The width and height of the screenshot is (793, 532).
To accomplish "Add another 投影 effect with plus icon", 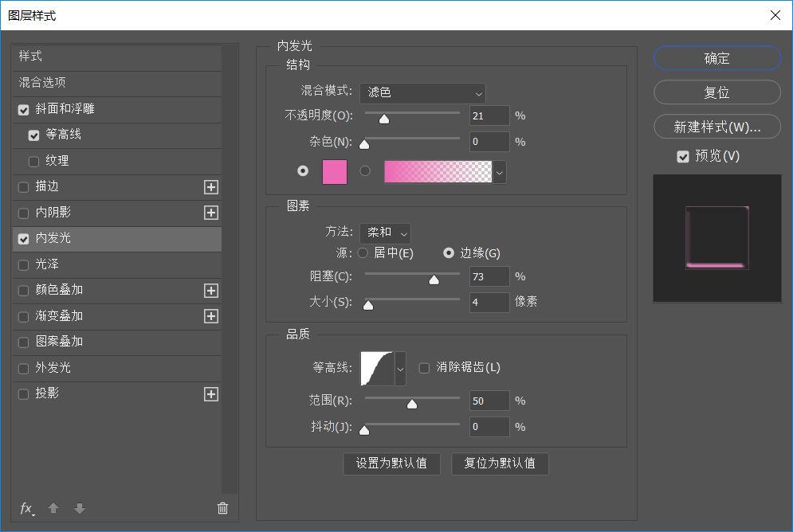I will click(x=211, y=394).
